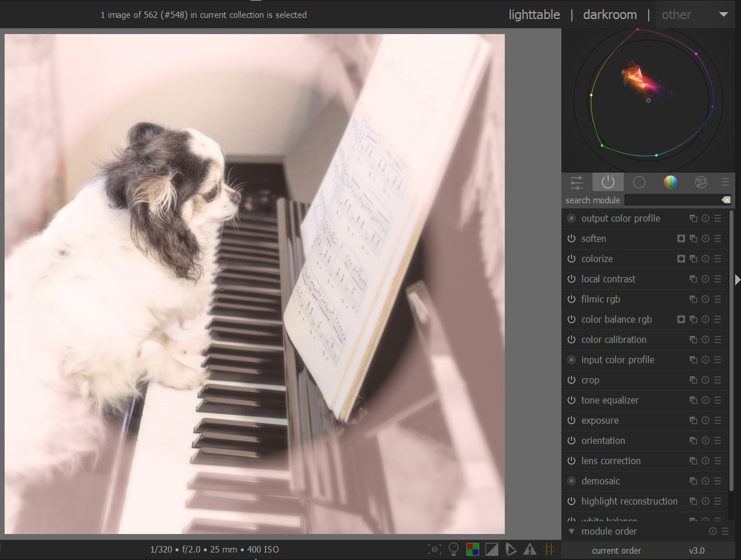This screenshot has width=741, height=560.
Task: Toggle clipping indication icon
Action: point(492,549)
